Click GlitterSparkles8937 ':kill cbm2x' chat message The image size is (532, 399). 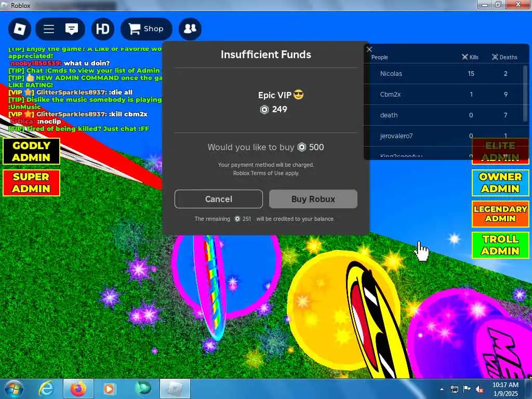pos(78,114)
